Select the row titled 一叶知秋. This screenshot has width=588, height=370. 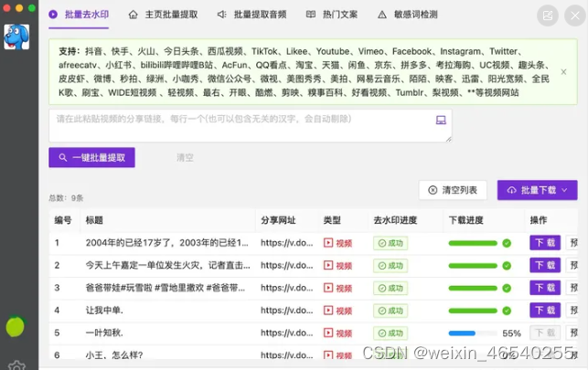tap(313, 333)
